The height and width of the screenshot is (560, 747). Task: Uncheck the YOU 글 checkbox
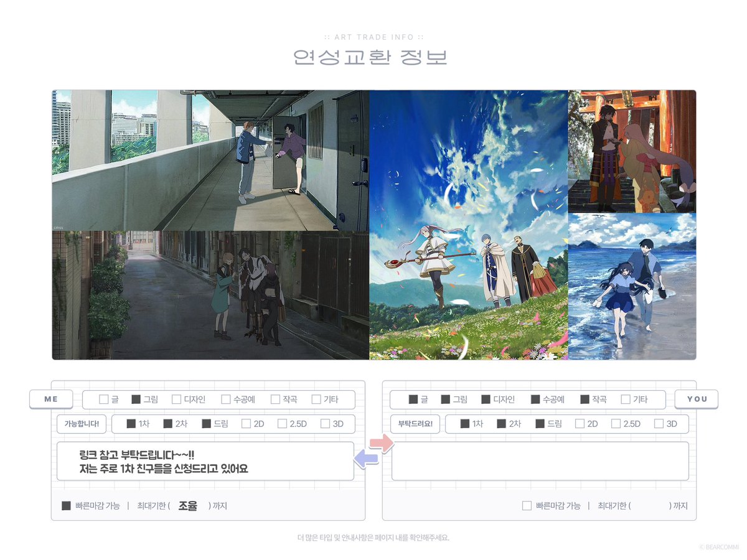[413, 399]
